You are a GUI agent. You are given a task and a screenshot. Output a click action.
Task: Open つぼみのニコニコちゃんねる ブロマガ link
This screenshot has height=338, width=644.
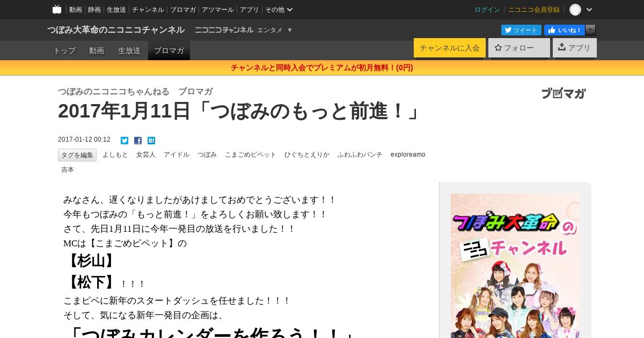pyautogui.click(x=135, y=92)
